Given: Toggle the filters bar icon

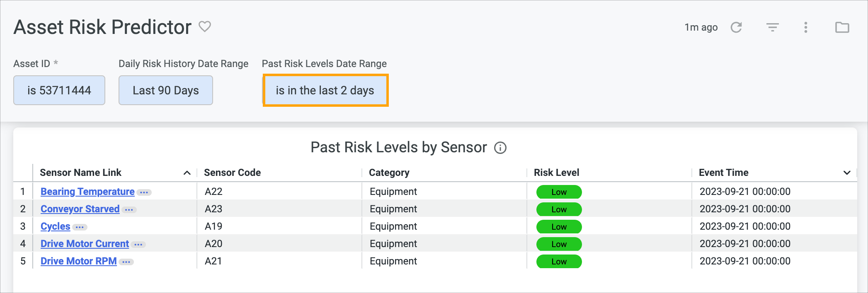Looking at the screenshot, I should point(773,27).
